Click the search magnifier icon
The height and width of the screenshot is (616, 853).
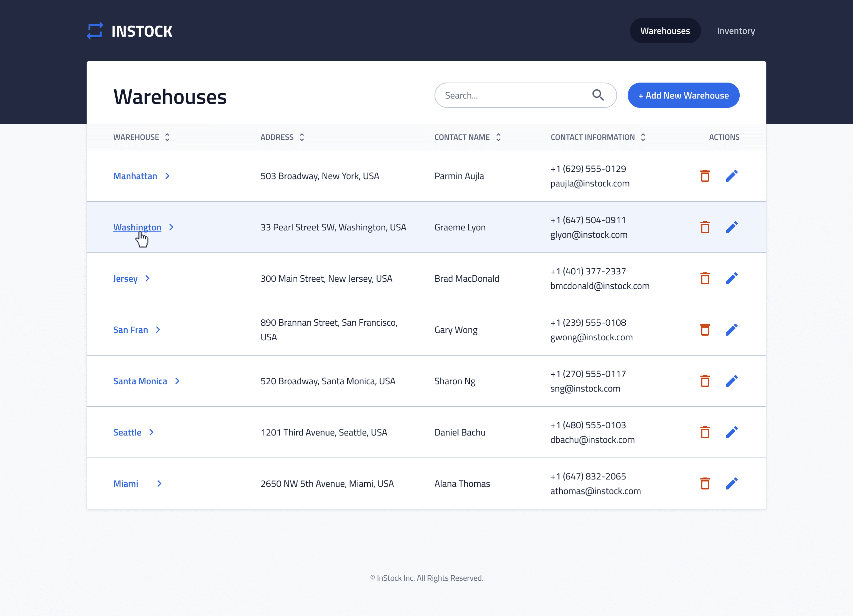tap(598, 95)
